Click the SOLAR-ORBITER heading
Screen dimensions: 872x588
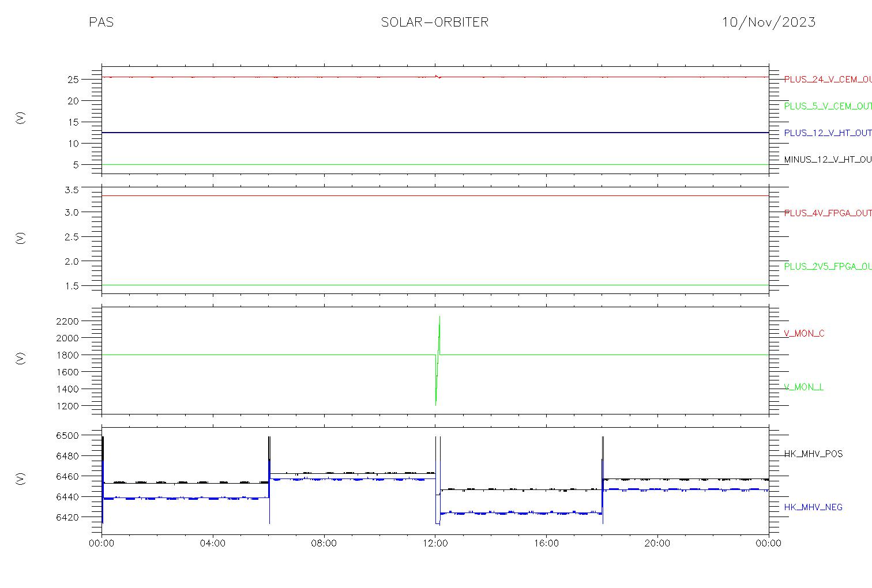(x=435, y=22)
